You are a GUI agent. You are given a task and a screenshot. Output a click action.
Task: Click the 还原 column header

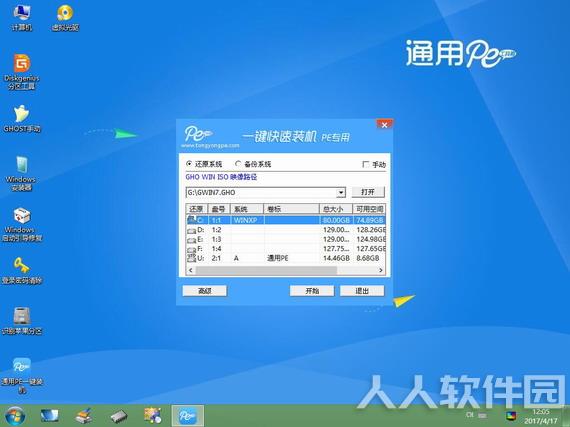196,209
